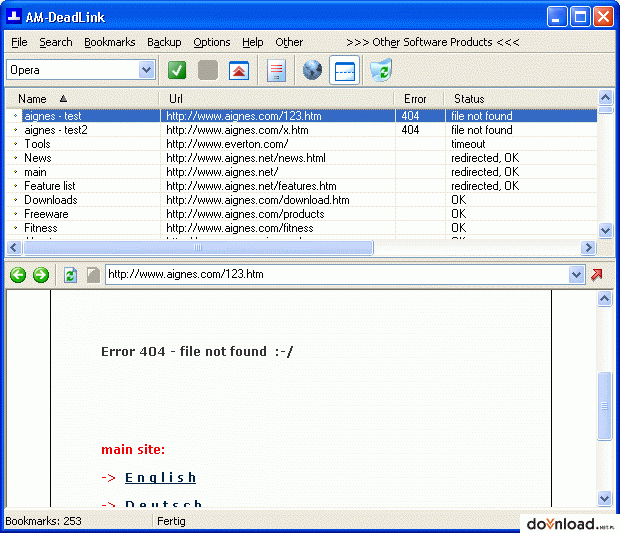
Task: Click bullet icon beside Tools row
Action: [x=15, y=144]
